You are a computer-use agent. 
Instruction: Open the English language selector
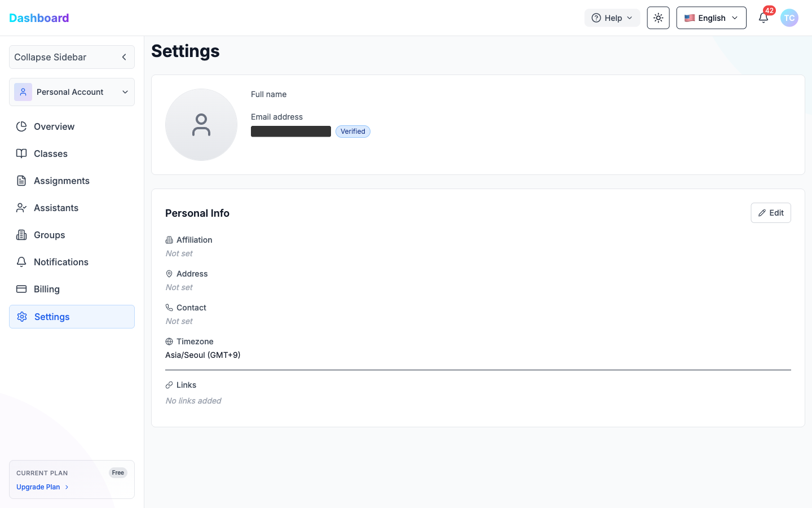(711, 18)
